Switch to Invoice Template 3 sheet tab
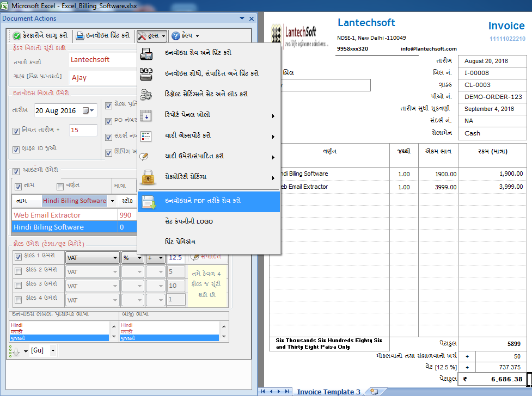The height and width of the screenshot is (396, 532). 328,392
